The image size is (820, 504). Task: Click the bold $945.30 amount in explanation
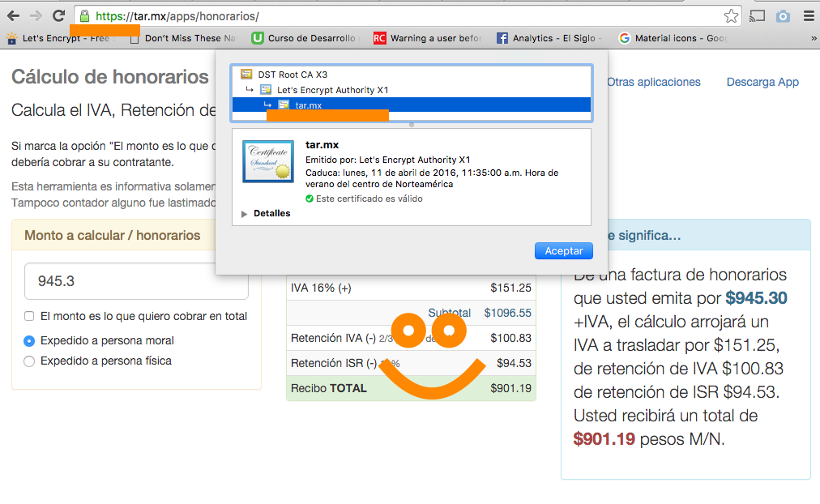(756, 298)
